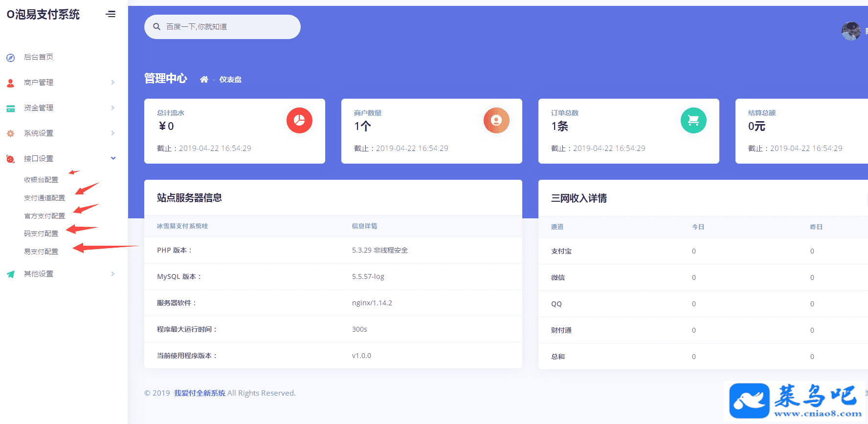Select the 接口设置 menu item

pyautogui.click(x=39, y=158)
